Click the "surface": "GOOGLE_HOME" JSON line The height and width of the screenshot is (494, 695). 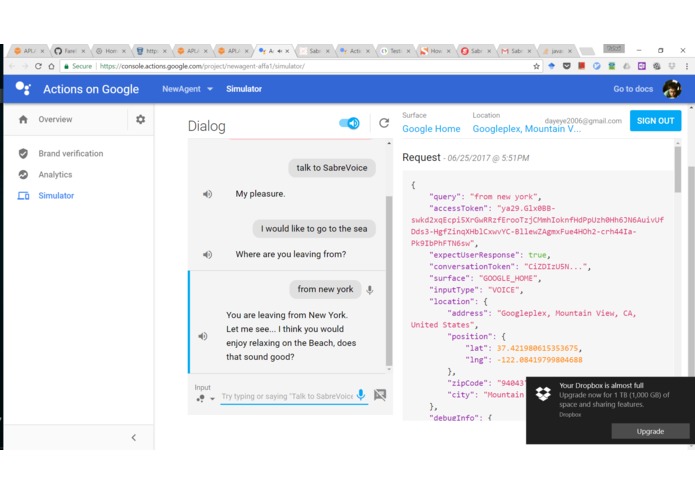(x=485, y=278)
